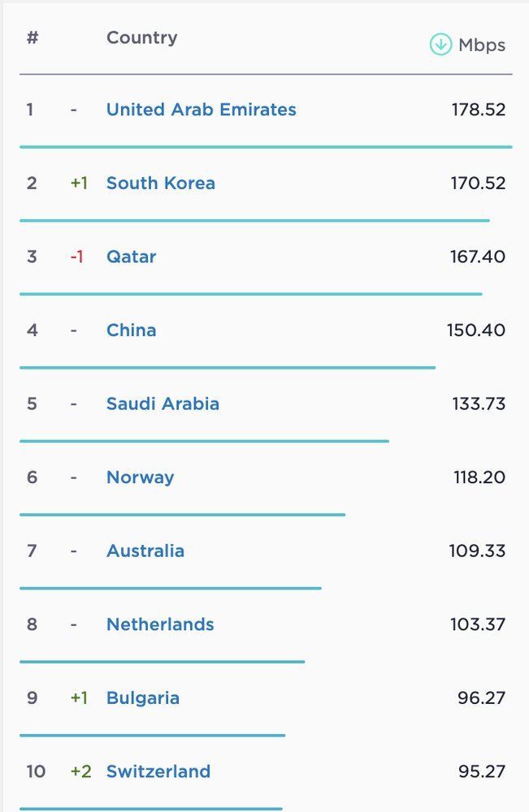The image size is (529, 812).
Task: Click South Korea's +1 rank change
Action: pos(78,183)
